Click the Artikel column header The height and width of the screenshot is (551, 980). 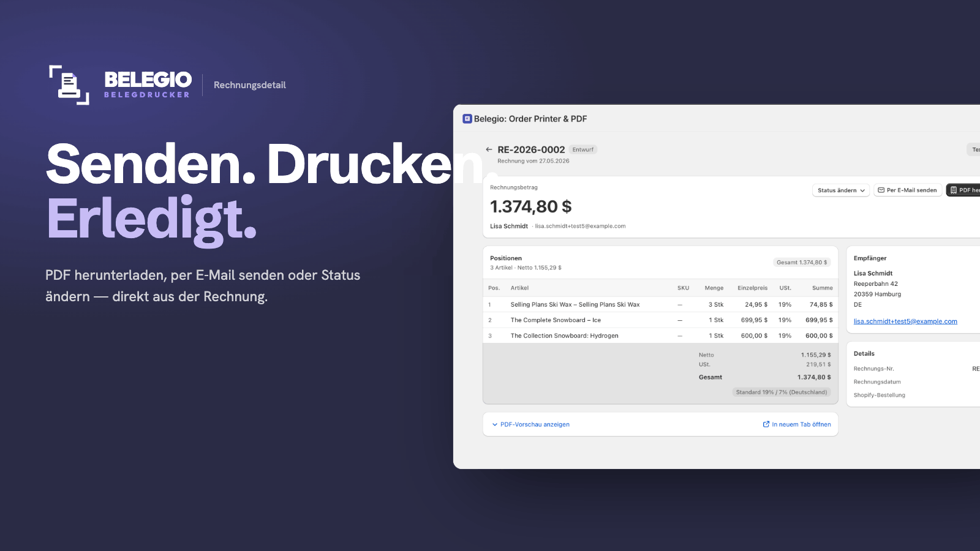(519, 288)
